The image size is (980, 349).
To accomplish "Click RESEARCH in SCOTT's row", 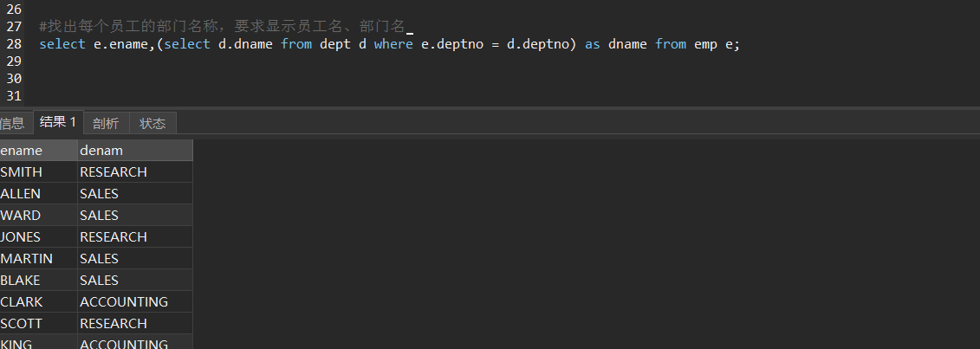I will tap(135, 323).
